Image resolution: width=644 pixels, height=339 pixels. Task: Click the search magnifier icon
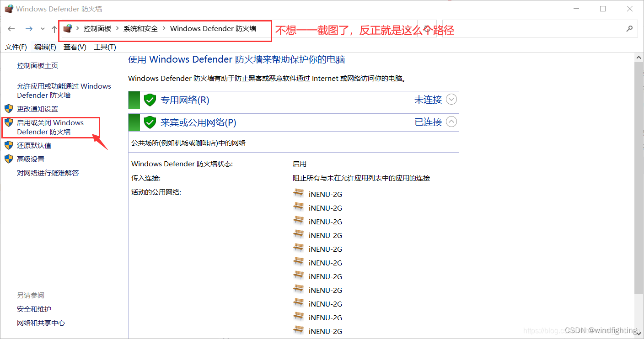pyautogui.click(x=629, y=28)
